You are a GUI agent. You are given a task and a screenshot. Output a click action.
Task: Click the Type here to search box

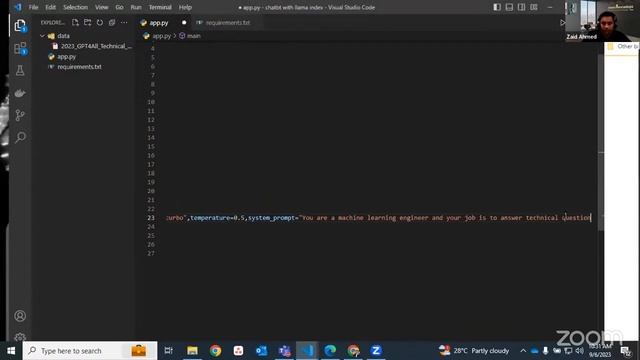90,351
